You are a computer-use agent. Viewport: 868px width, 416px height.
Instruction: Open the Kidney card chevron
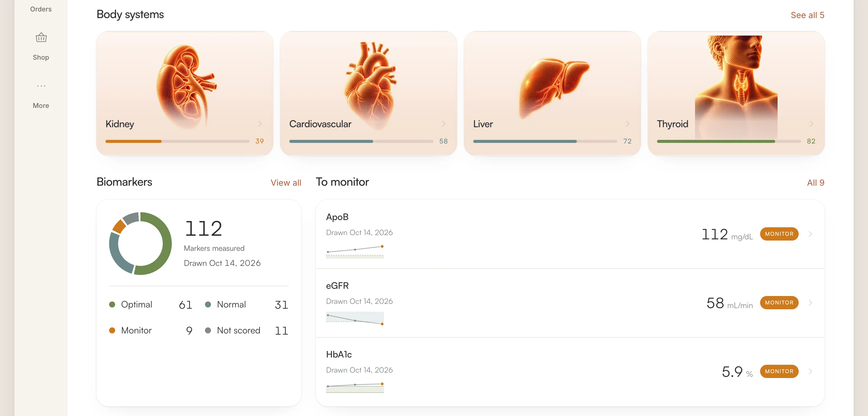click(x=260, y=124)
